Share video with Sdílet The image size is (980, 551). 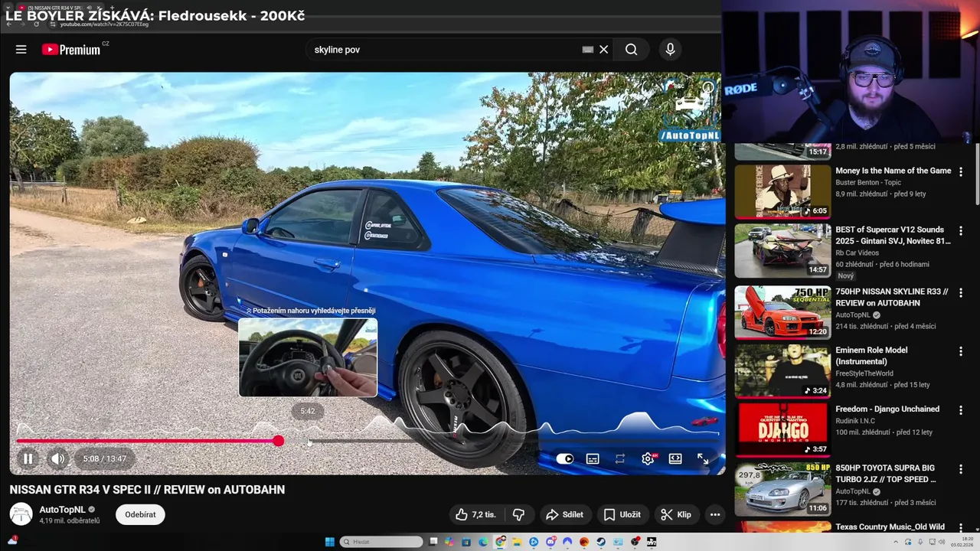coord(564,514)
